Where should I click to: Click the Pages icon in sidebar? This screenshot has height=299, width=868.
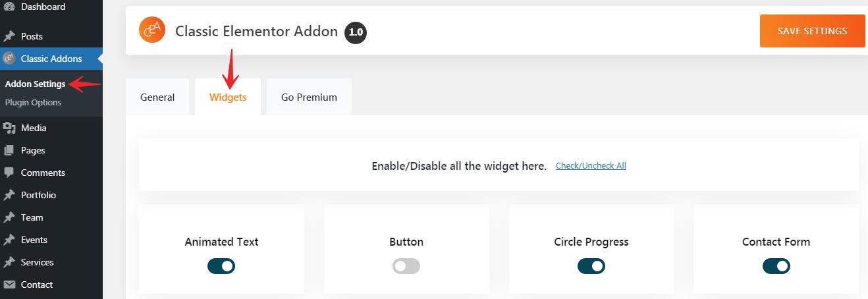coord(9,150)
